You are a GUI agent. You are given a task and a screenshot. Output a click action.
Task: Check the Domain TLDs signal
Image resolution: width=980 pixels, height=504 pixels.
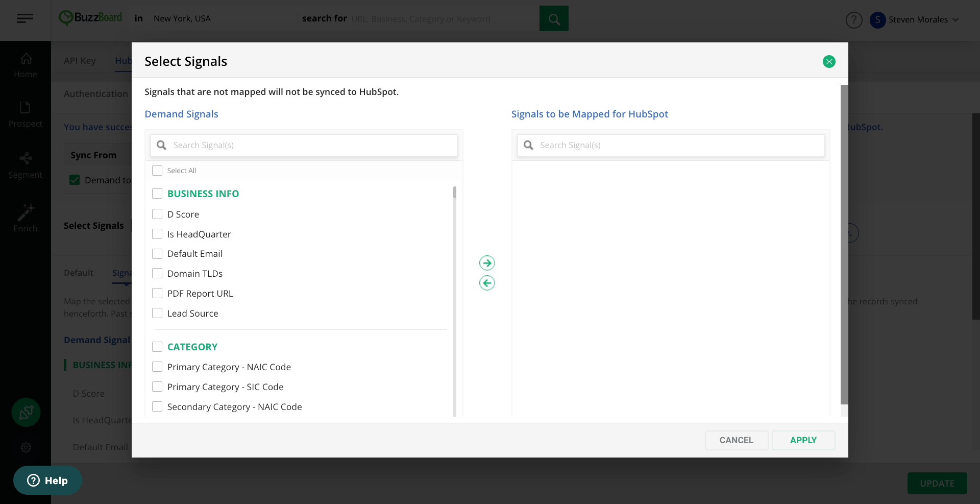coord(157,273)
